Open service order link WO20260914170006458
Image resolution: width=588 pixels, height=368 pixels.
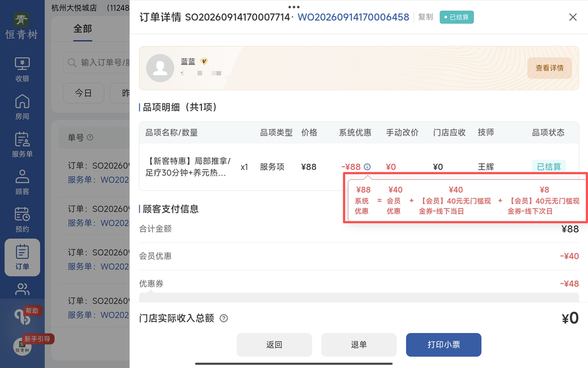[353, 17]
